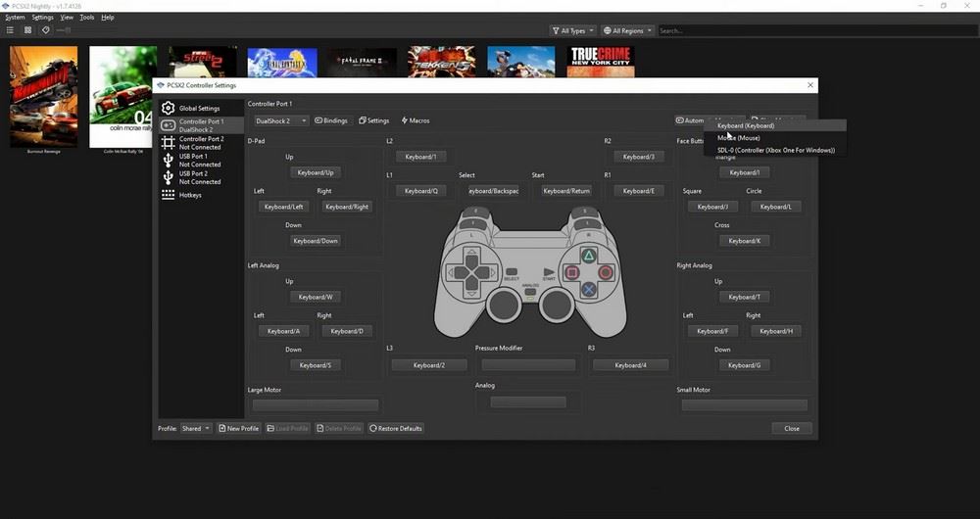Image resolution: width=980 pixels, height=519 pixels.
Task: Rebind L1 Keyboard/Q binding
Action: coord(420,191)
